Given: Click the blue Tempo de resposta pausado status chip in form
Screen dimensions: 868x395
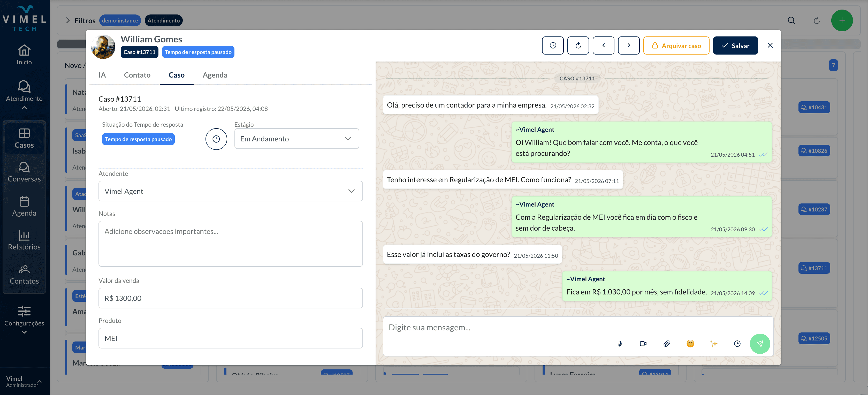Looking at the screenshot, I should tap(138, 139).
